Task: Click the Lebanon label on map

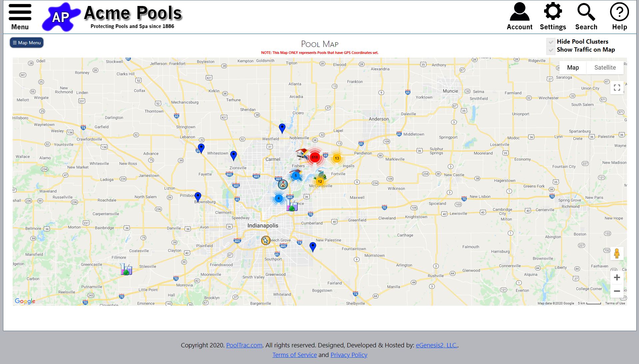Action: (x=187, y=137)
